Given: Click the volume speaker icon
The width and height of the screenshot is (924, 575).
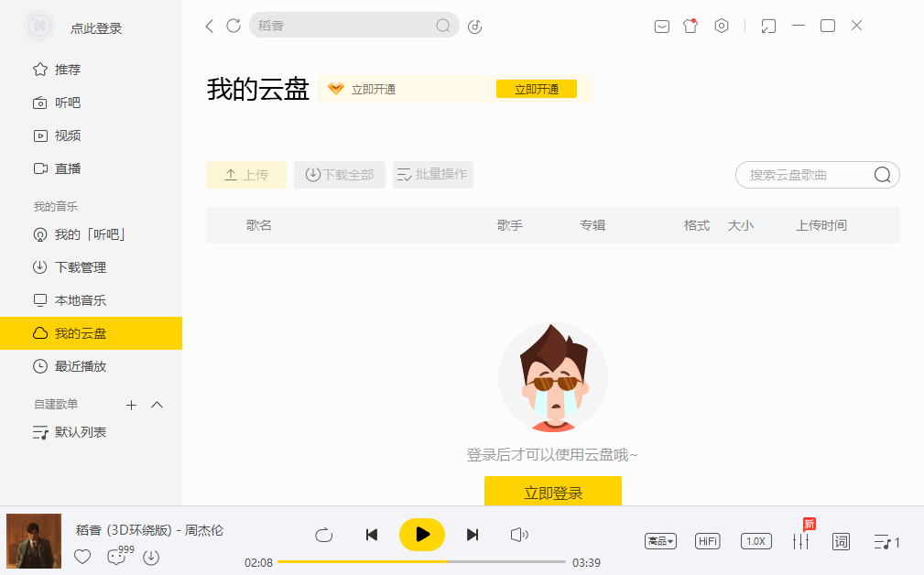Looking at the screenshot, I should pyautogui.click(x=519, y=535).
